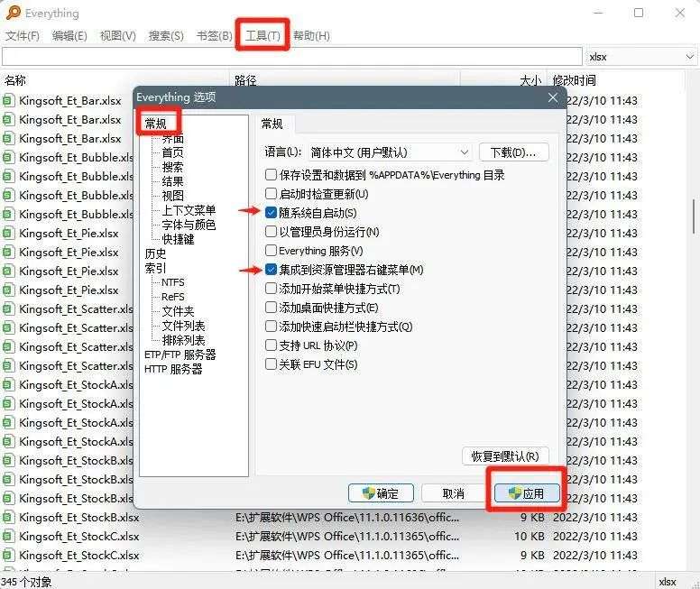Screen dimensions: 700x589
Task: Confirm with the 确定 button
Action: (x=381, y=493)
